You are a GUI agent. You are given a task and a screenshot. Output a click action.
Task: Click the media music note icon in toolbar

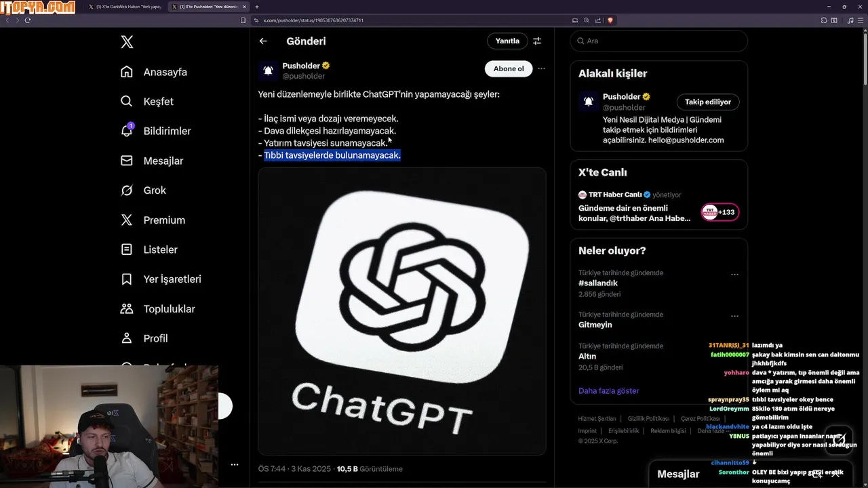coord(850,20)
